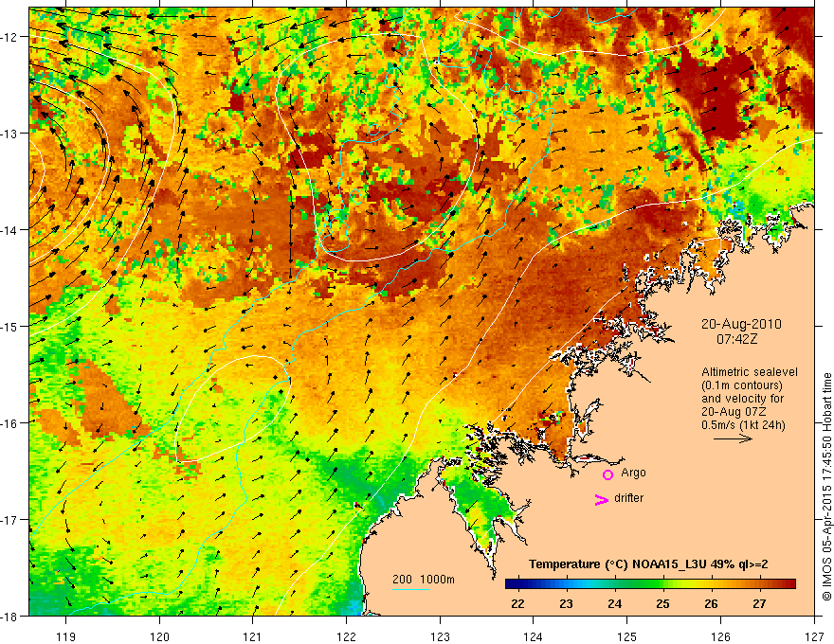
Task: Click the latitude axis label "-12"
Action: [x=9, y=37]
